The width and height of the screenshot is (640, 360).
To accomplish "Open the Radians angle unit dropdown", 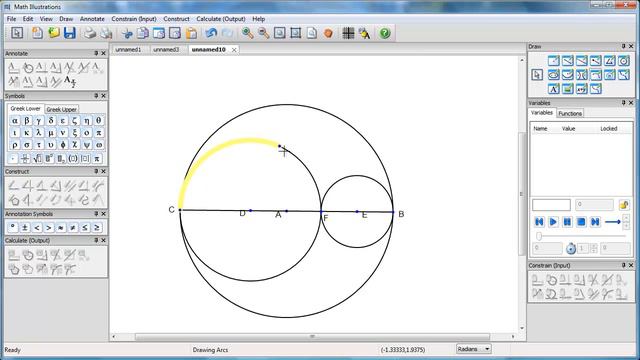I will tap(473, 349).
